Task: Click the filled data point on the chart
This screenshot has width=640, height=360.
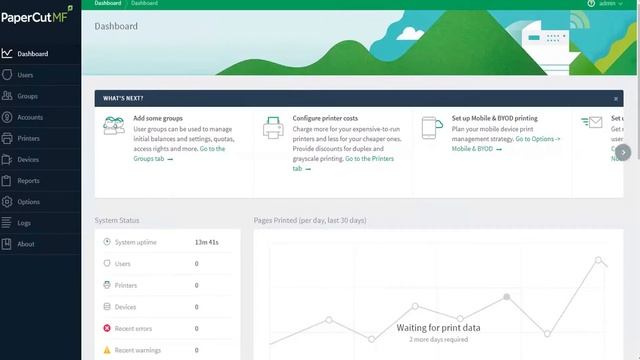Action: pyautogui.click(x=507, y=297)
